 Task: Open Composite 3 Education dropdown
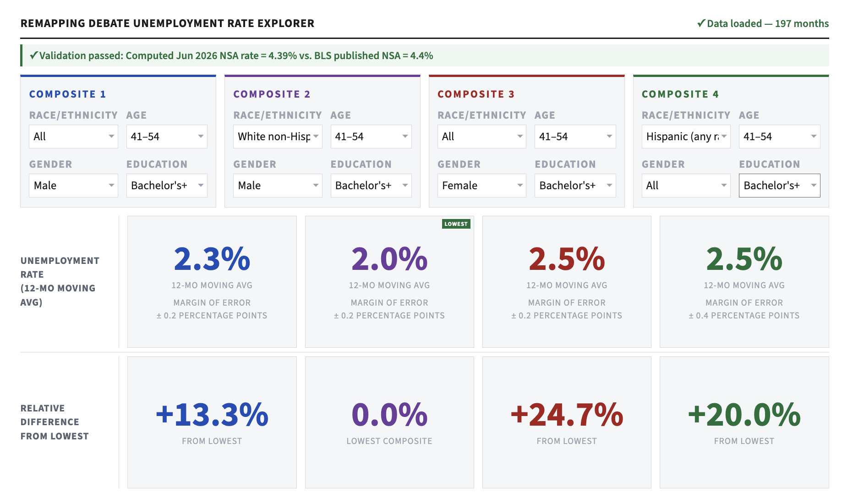click(x=575, y=186)
